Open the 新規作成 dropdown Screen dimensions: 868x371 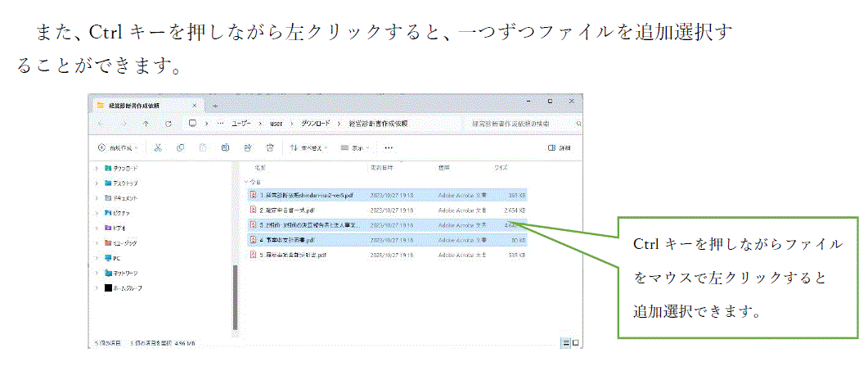(118, 148)
